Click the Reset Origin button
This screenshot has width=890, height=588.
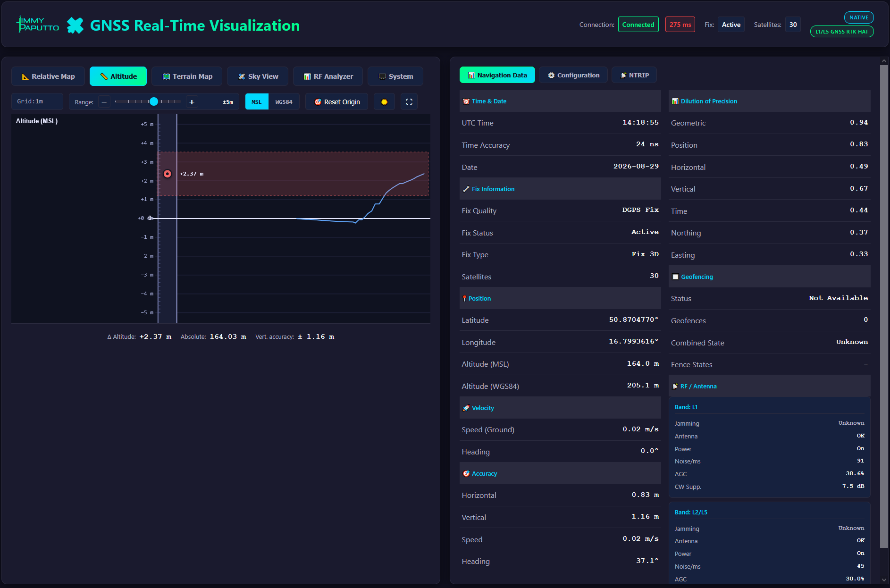(337, 102)
